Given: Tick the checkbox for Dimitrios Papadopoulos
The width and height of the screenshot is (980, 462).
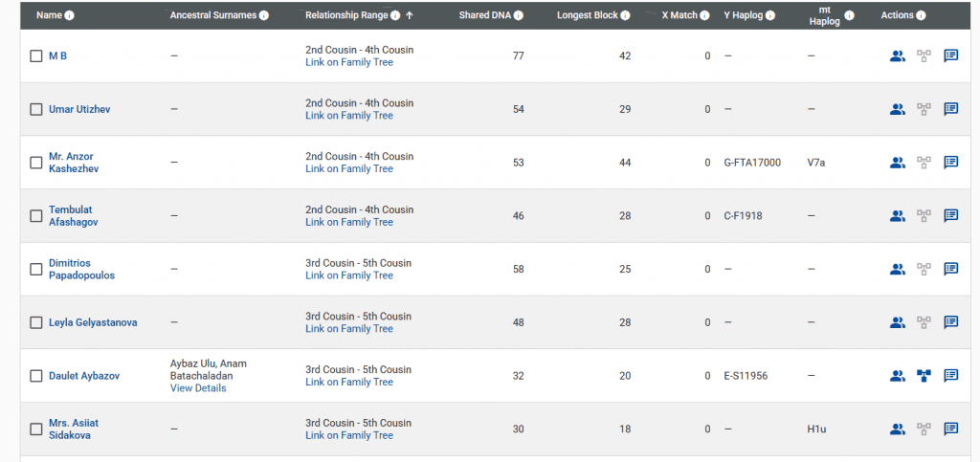Looking at the screenshot, I should click(x=36, y=270).
